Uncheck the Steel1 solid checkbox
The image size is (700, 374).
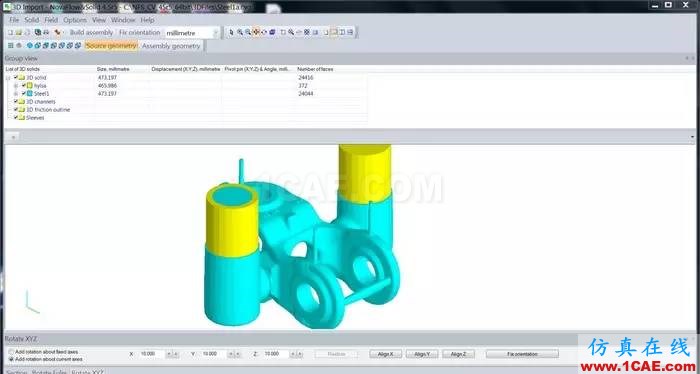click(x=24, y=94)
